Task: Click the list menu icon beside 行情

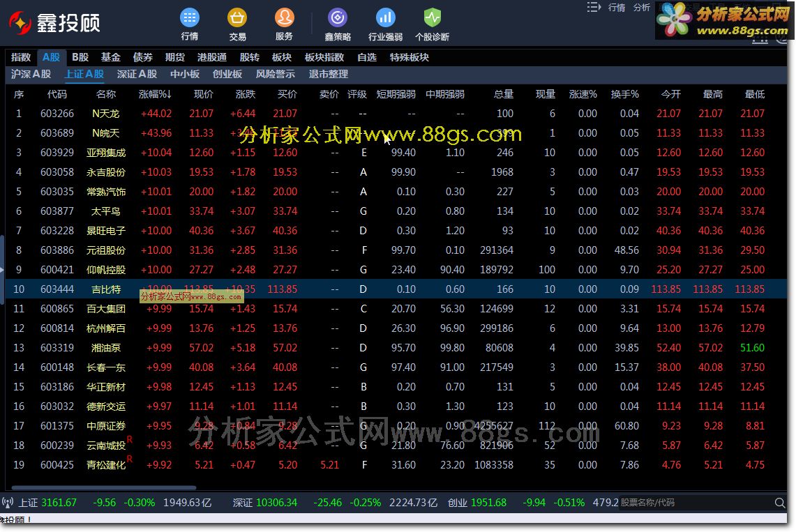Action: pos(594,7)
